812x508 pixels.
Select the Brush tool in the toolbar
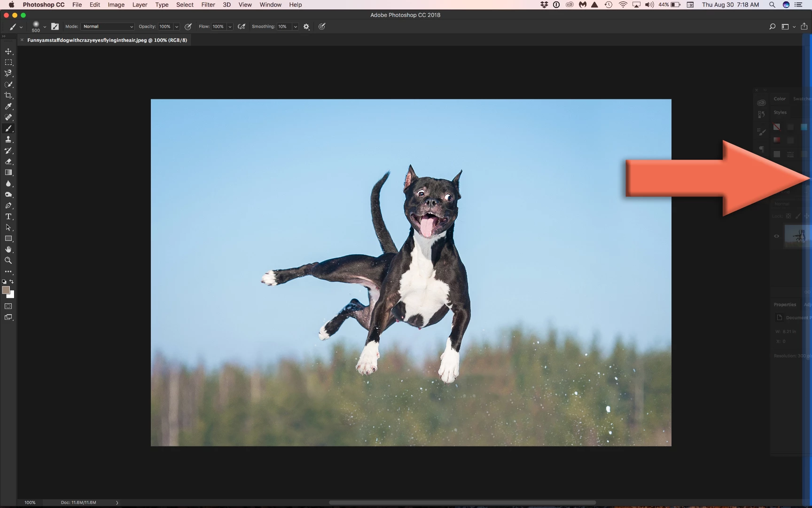tap(8, 128)
